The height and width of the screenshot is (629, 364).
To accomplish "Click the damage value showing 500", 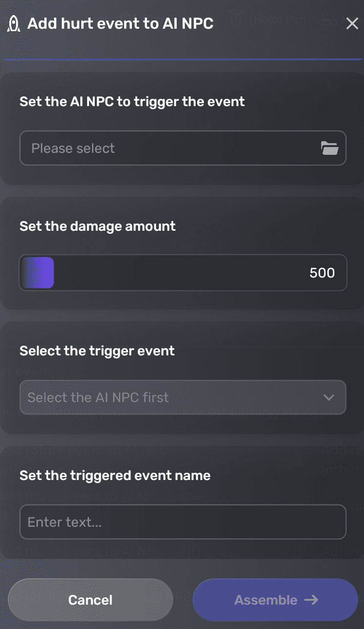I will tap(321, 273).
